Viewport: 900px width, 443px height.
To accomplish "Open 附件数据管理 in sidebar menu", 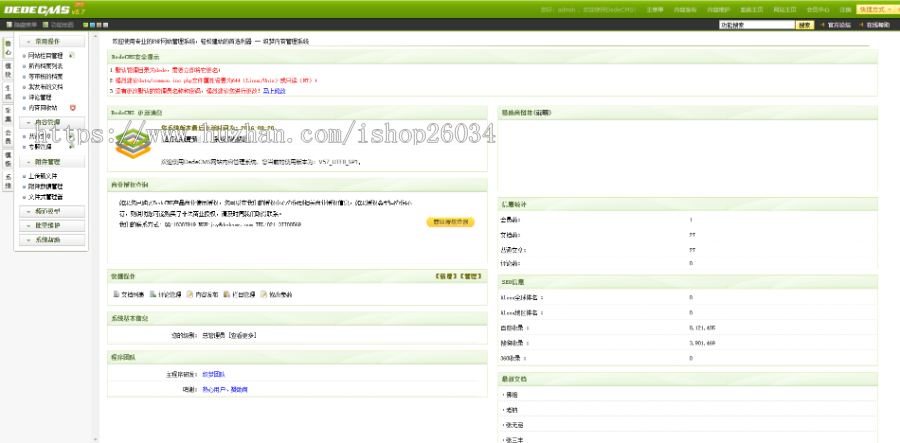I will [x=46, y=186].
